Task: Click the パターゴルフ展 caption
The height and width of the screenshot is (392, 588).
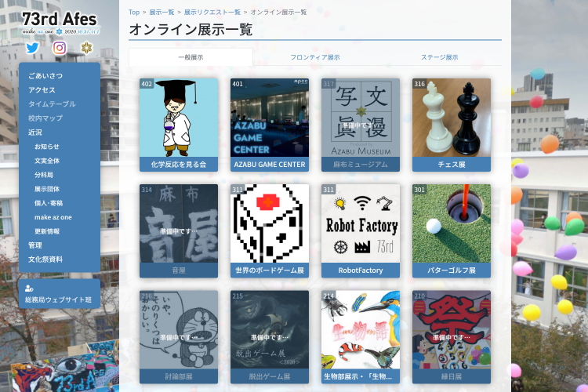Action: (x=452, y=270)
